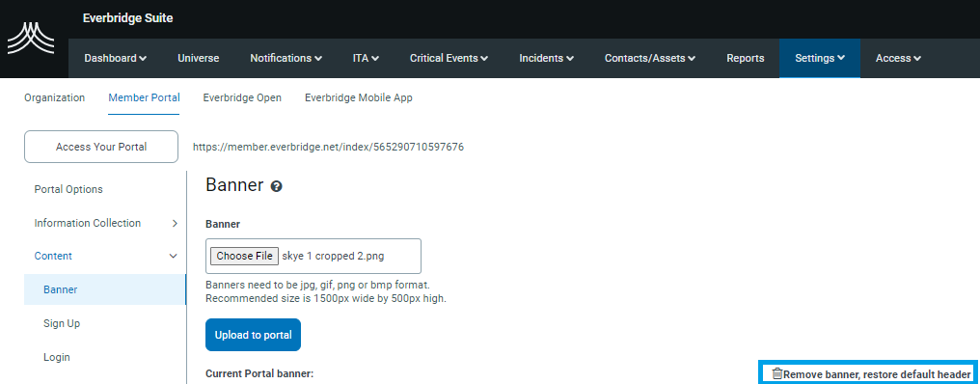Click the member portal URL text

[x=328, y=147]
